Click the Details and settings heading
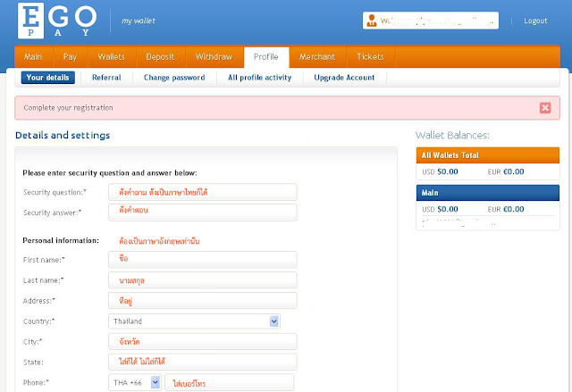The image size is (572, 392). pyautogui.click(x=63, y=135)
